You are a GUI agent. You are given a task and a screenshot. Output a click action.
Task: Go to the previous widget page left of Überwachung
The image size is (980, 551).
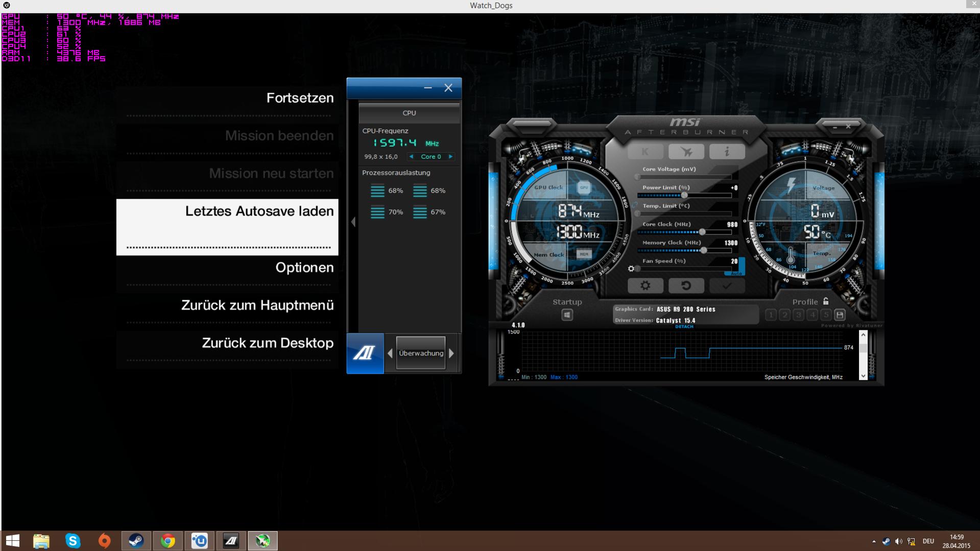[x=390, y=353]
